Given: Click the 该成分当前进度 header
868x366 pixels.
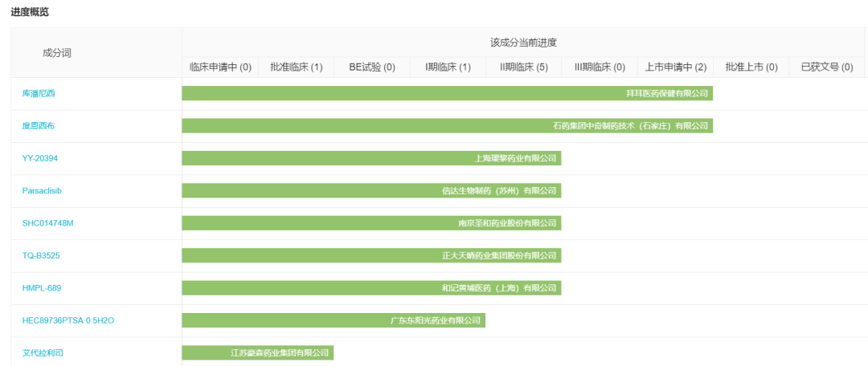Looking at the screenshot, I should click(523, 43).
